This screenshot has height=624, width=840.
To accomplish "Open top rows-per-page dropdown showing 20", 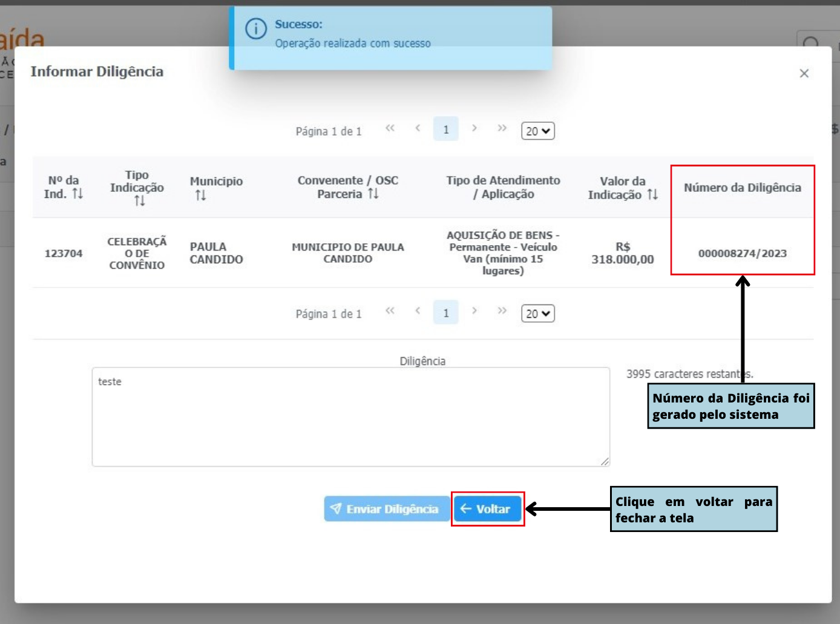I will pos(537,131).
